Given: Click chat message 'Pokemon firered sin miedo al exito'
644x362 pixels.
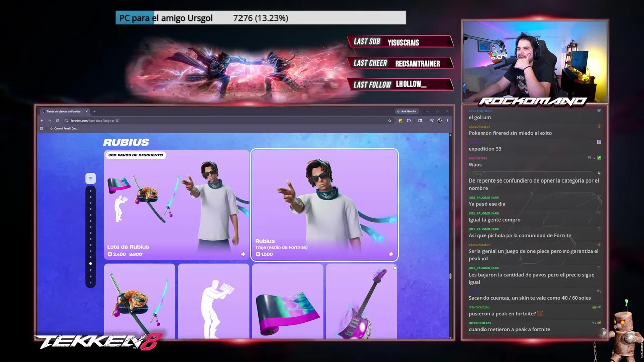Looking at the screenshot, I should [x=510, y=133].
